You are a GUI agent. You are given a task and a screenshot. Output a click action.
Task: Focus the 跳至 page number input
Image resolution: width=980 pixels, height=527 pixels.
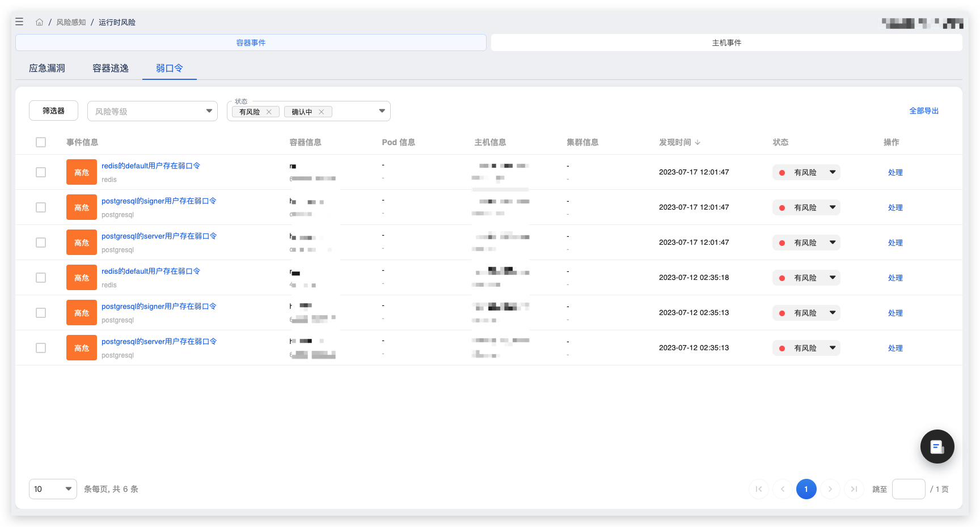[909, 489]
